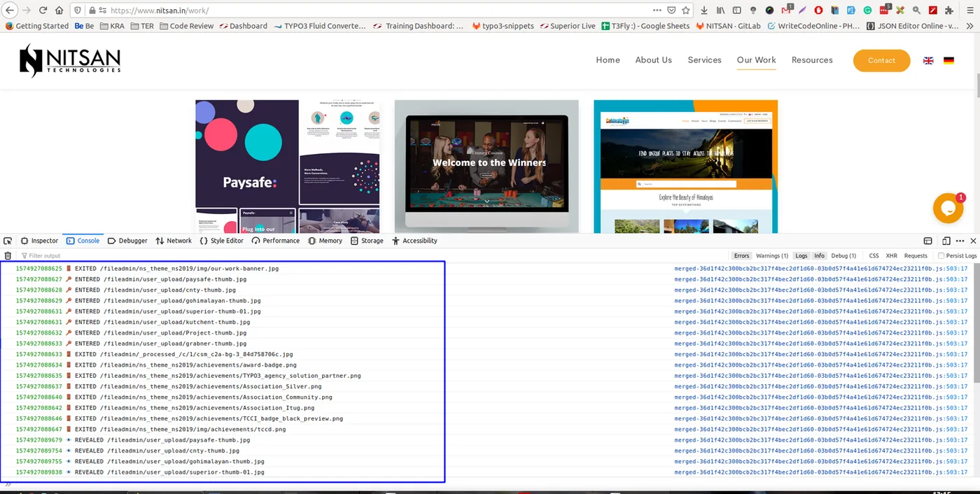
Task: Open the browser home page icon
Action: pyautogui.click(x=59, y=10)
